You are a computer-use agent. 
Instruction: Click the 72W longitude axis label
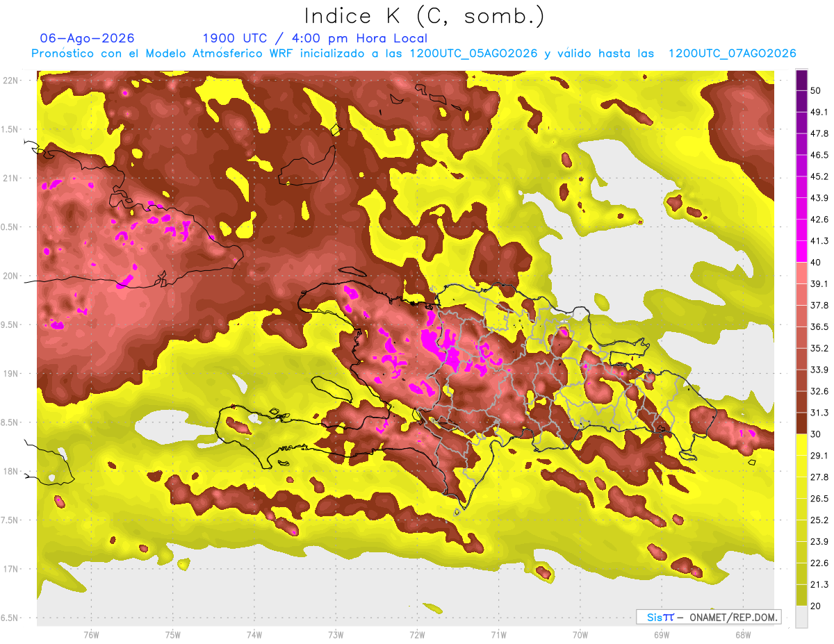coord(417,635)
